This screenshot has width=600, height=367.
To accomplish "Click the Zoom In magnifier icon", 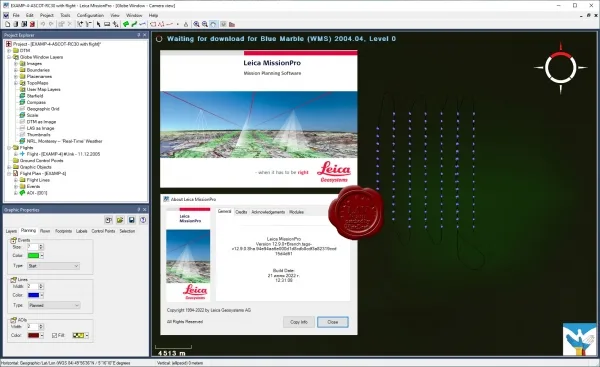I will [196, 24].
